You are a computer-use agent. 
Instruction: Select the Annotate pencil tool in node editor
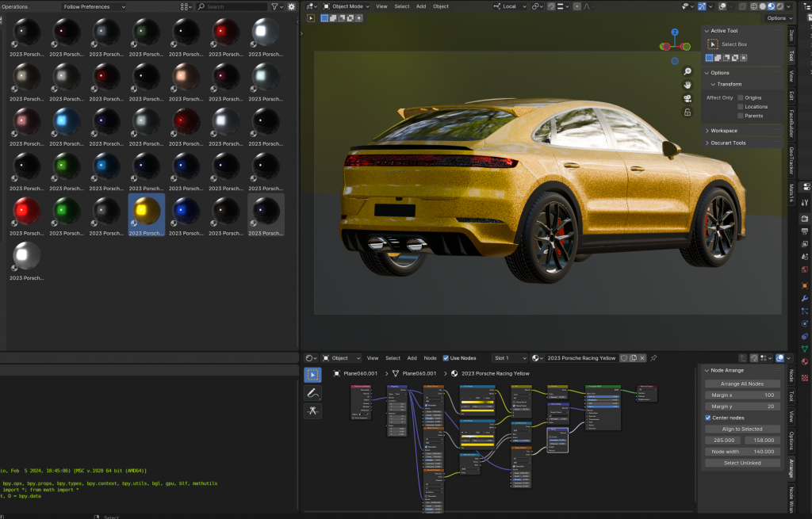click(x=312, y=393)
